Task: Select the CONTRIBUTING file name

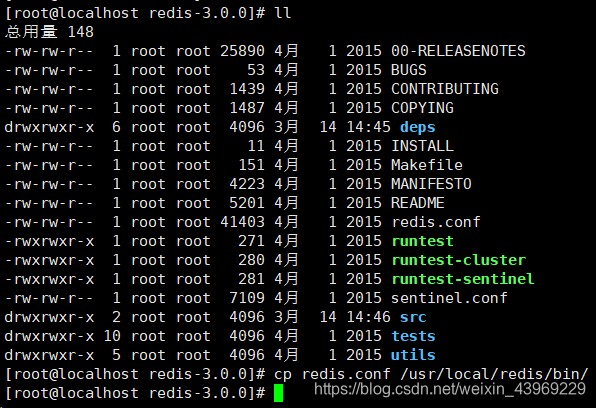Action: (x=445, y=89)
